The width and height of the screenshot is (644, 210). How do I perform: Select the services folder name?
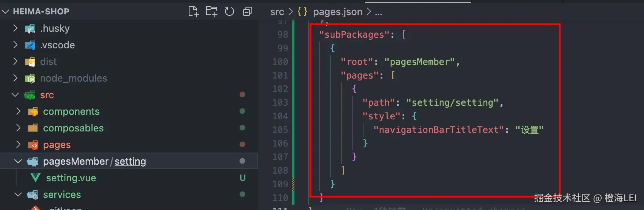pos(62,195)
